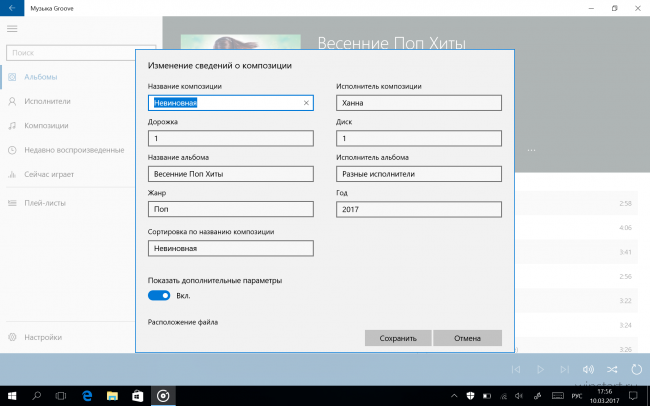Click the volume icon in playback bar
Image resolution: width=650 pixels, height=406 pixels.
(x=588, y=370)
